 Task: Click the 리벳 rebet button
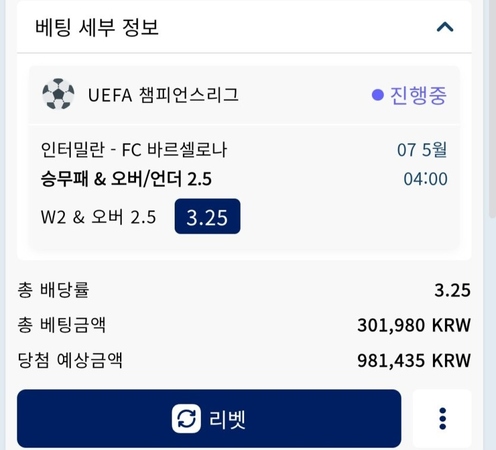point(209,418)
